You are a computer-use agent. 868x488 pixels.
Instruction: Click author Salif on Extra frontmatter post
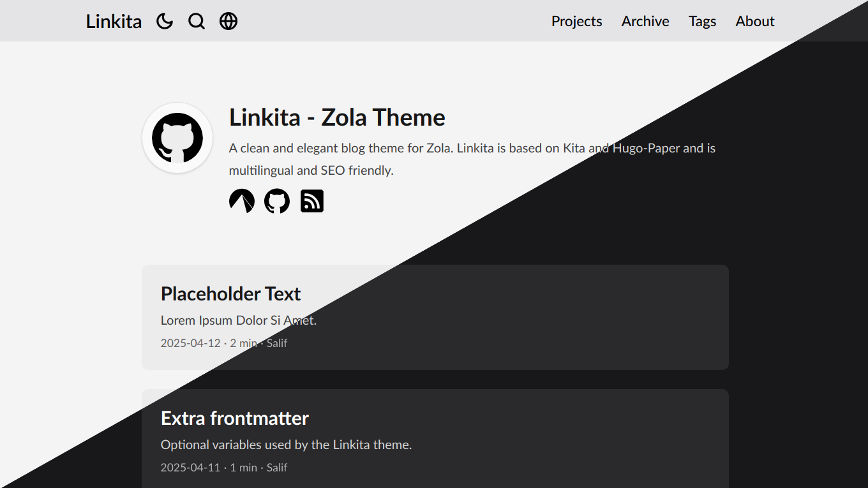point(277,468)
